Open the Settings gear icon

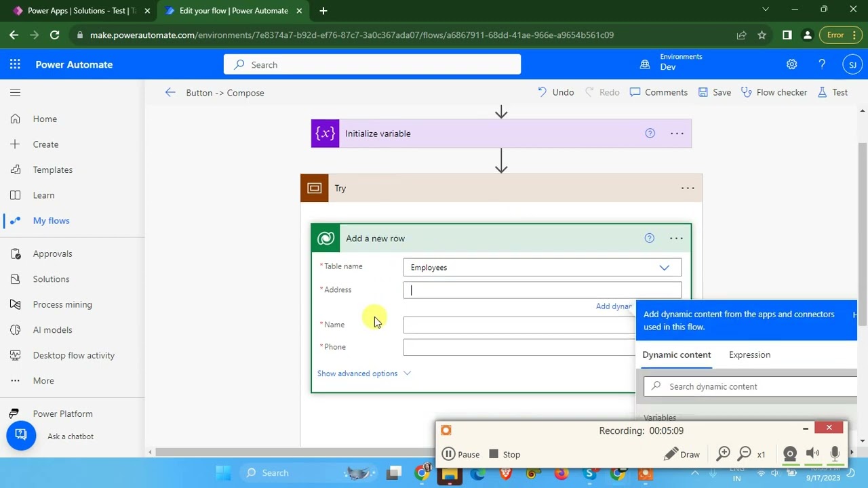(791, 64)
